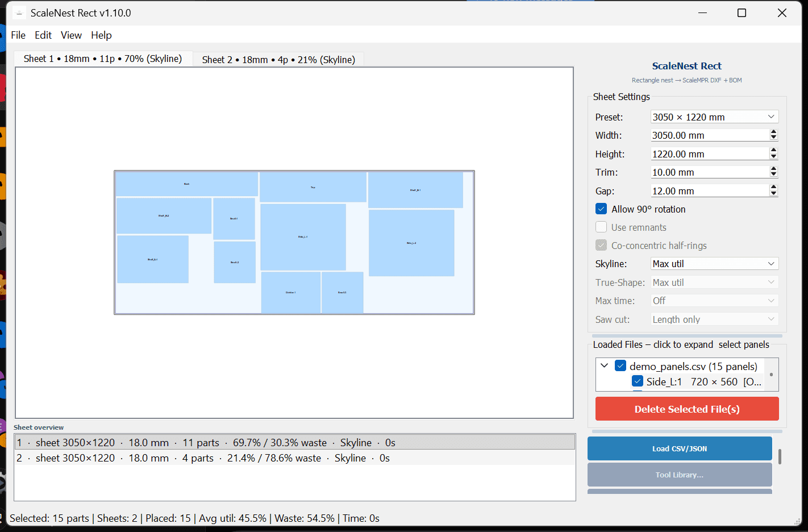Open the File menu
This screenshot has height=532, width=808.
(x=18, y=35)
